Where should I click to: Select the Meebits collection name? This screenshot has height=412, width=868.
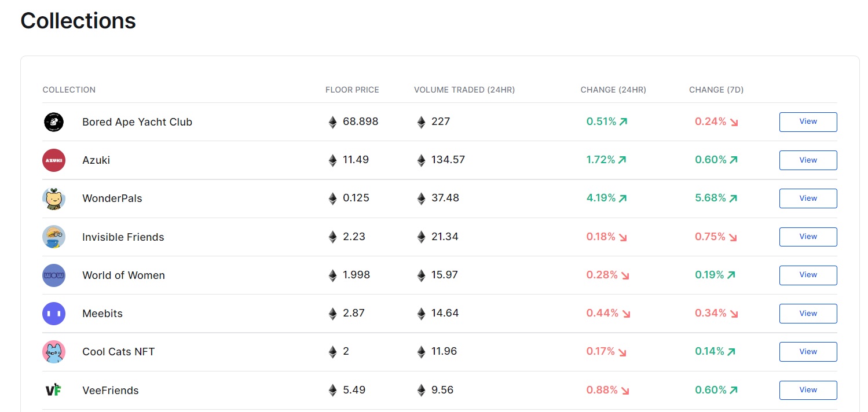click(x=102, y=314)
